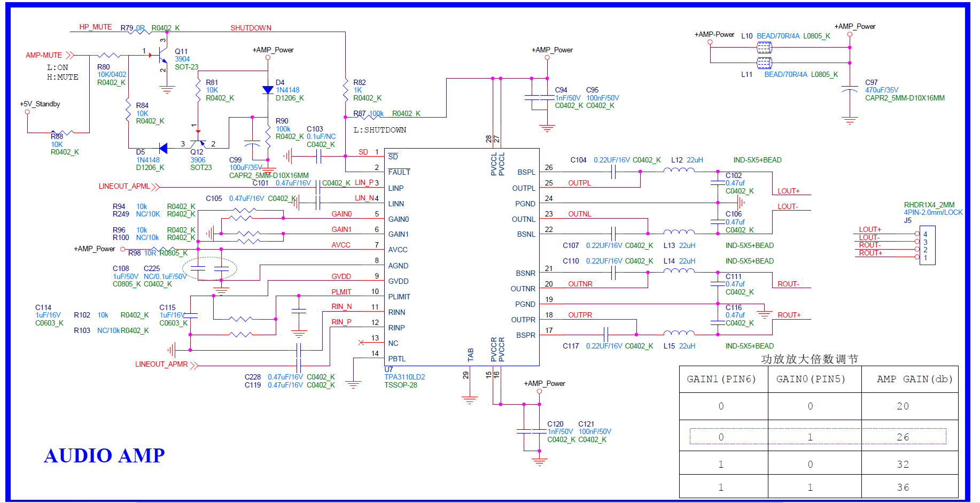Click the R80 resistor zigzag symbol
The height and width of the screenshot is (503, 980).
pyautogui.click(x=110, y=55)
